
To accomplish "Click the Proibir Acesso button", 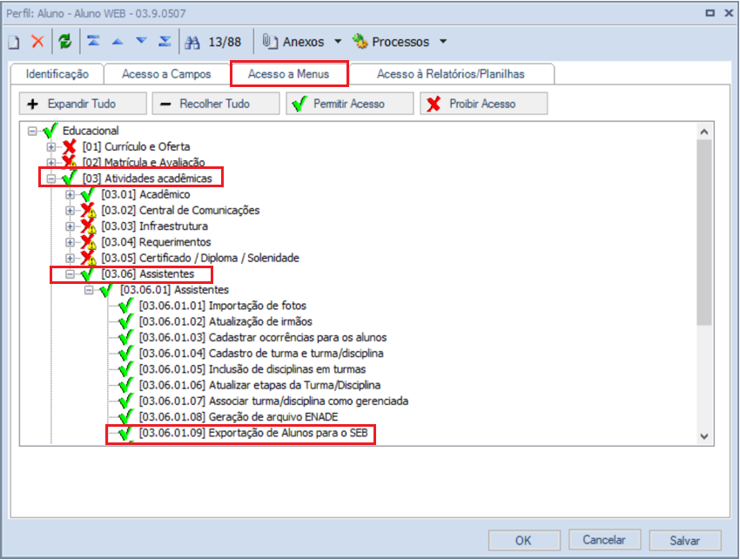I will (484, 104).
